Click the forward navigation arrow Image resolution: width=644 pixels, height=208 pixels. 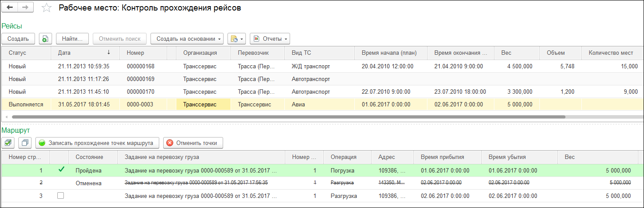(25, 8)
